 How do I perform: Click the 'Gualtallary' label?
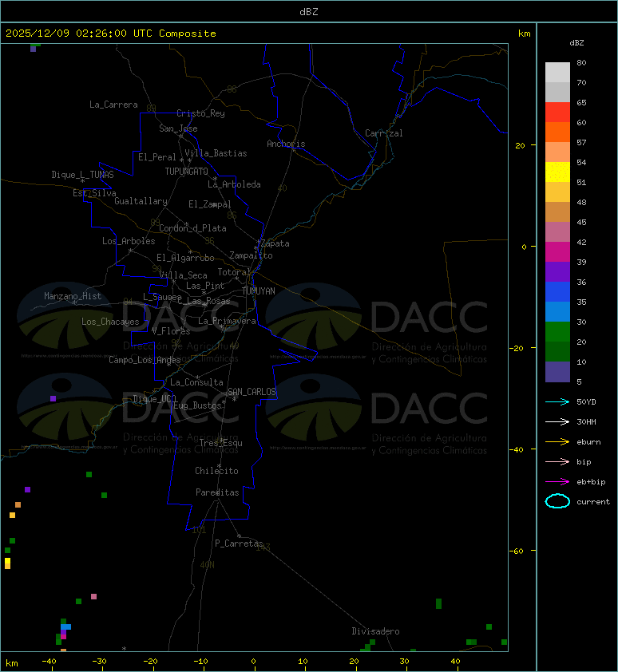click(141, 201)
